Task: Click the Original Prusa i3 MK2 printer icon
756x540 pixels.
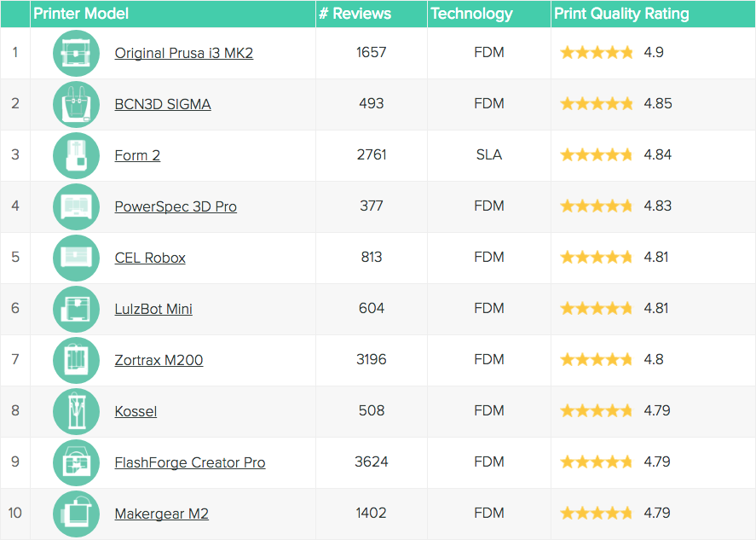Action: pos(76,53)
